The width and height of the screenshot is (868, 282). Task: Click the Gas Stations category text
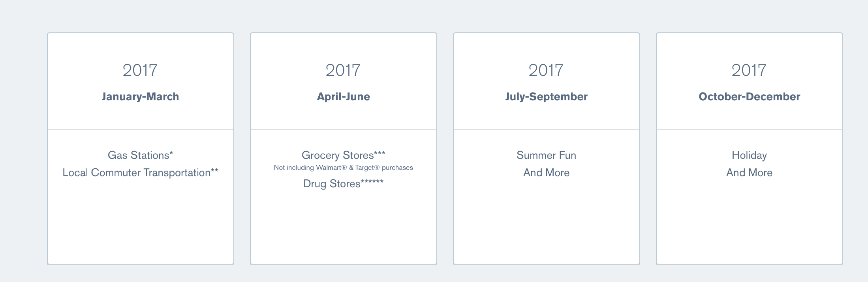click(x=140, y=155)
